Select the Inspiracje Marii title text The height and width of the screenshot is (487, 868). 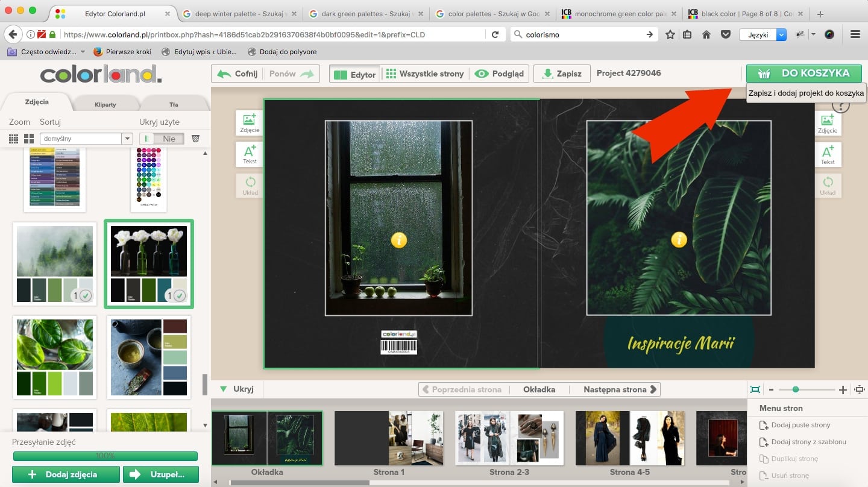click(x=681, y=344)
